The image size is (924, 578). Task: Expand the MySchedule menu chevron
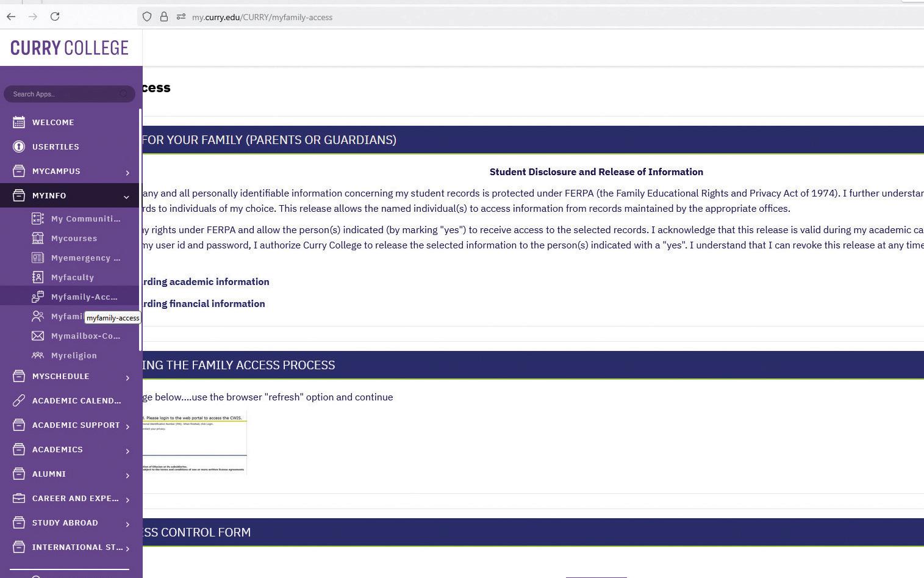pos(127,378)
